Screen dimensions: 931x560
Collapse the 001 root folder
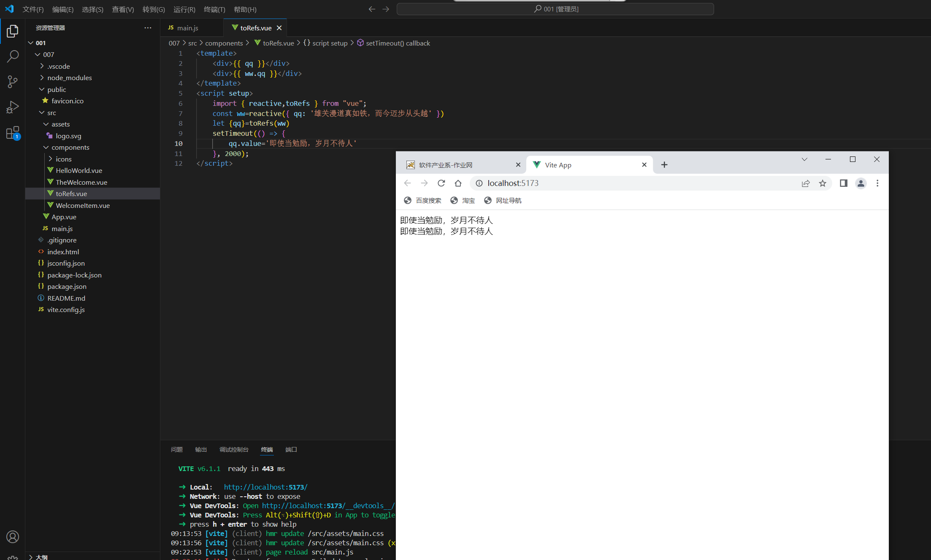tap(31, 43)
